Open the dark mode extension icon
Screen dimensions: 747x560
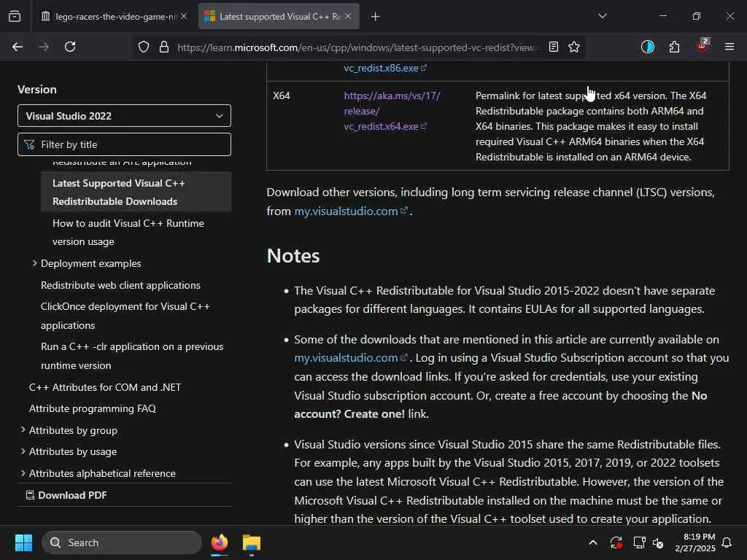point(648,47)
